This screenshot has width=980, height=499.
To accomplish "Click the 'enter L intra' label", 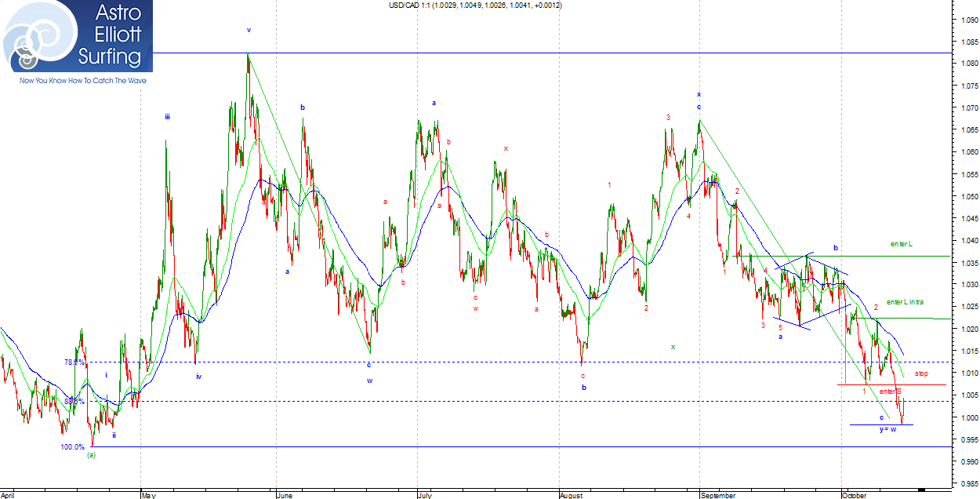I will (905, 302).
